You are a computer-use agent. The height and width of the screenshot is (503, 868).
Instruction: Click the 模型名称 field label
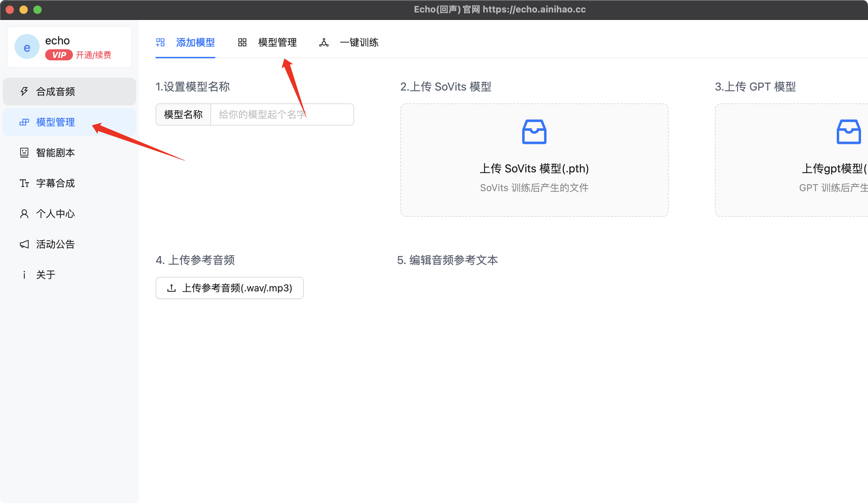[x=183, y=114]
